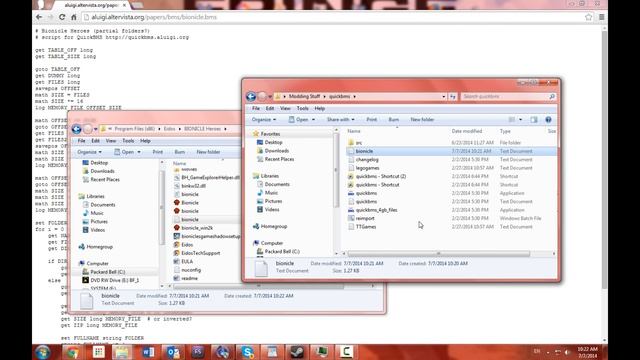This screenshot has height=360, width=640.
Task: Open Recent Places in quickbms window sidebar
Action: [x=279, y=159]
